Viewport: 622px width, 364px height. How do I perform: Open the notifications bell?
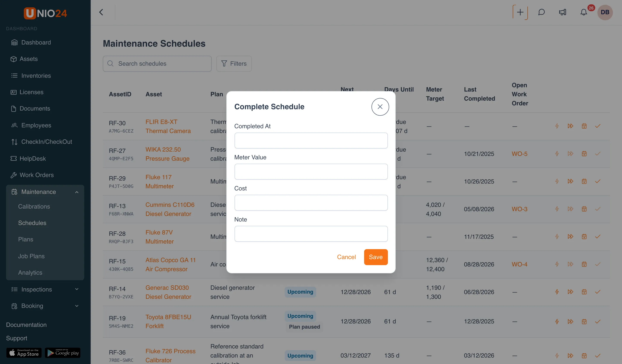point(584,12)
